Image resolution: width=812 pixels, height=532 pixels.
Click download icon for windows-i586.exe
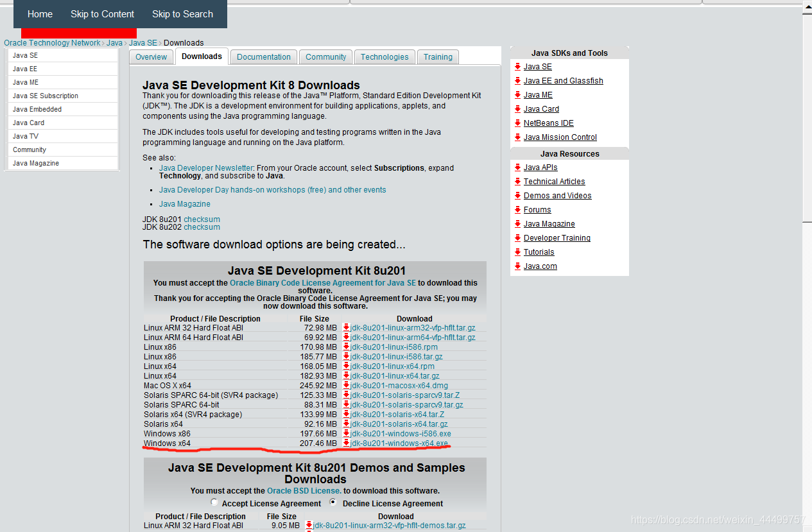coord(346,433)
